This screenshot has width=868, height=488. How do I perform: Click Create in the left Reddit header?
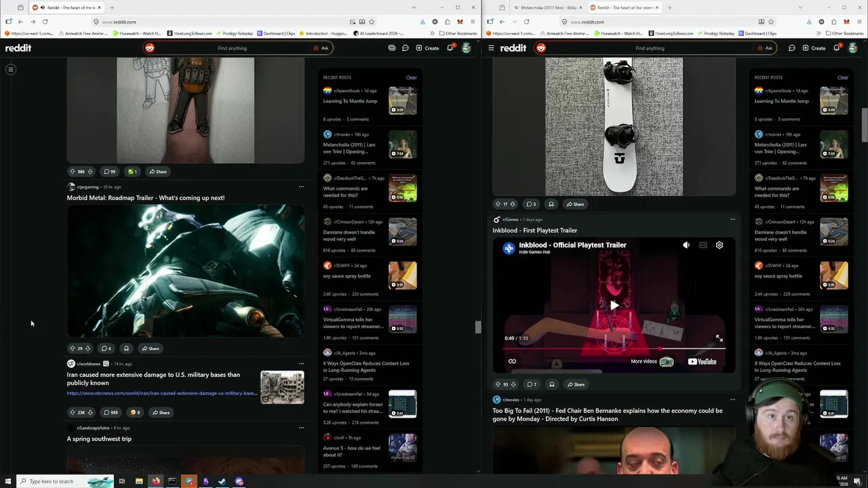tap(427, 48)
